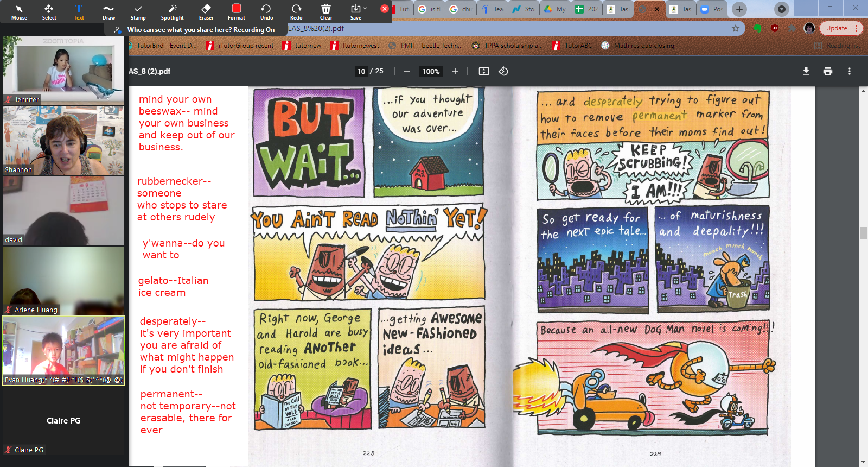This screenshot has width=868, height=467.
Task: Bookmark this page with star icon
Action: (x=736, y=28)
